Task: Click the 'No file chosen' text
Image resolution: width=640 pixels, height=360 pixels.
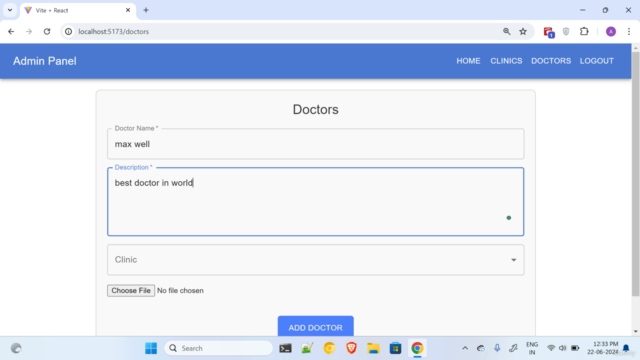Action: coord(180,291)
